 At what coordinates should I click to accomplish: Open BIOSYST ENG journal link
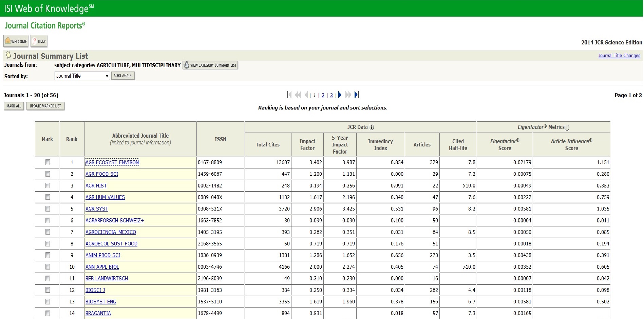tap(101, 302)
